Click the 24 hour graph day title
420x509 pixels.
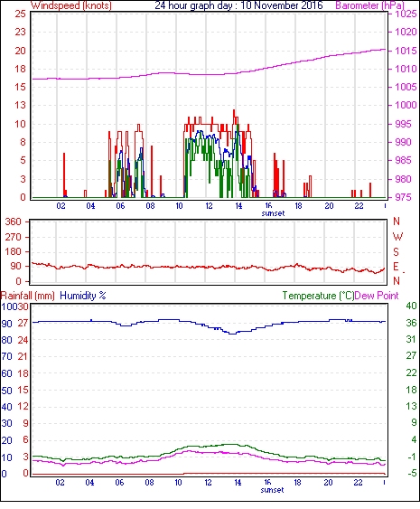click(238, 5)
